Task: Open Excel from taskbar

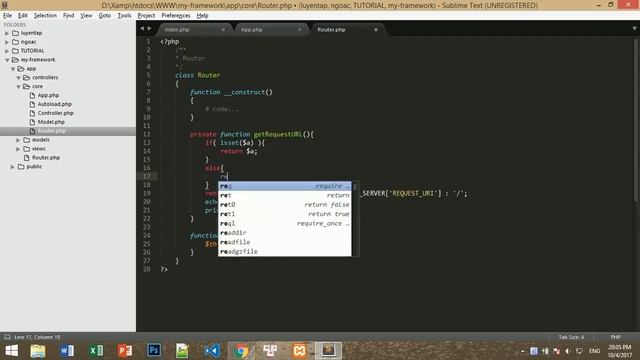Action: pos(96,351)
